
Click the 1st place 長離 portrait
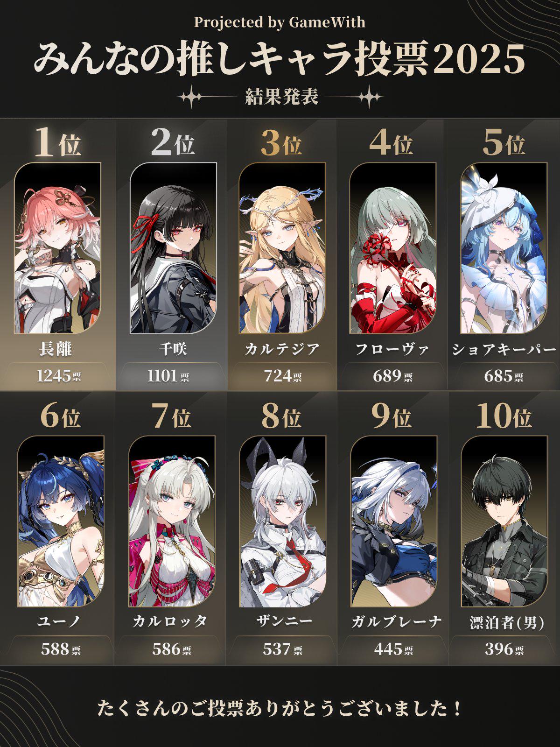coord(57,248)
